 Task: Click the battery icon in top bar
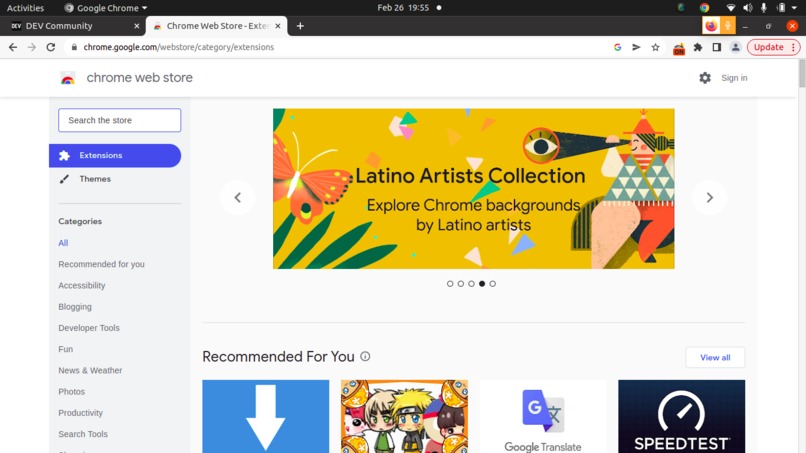tap(781, 8)
